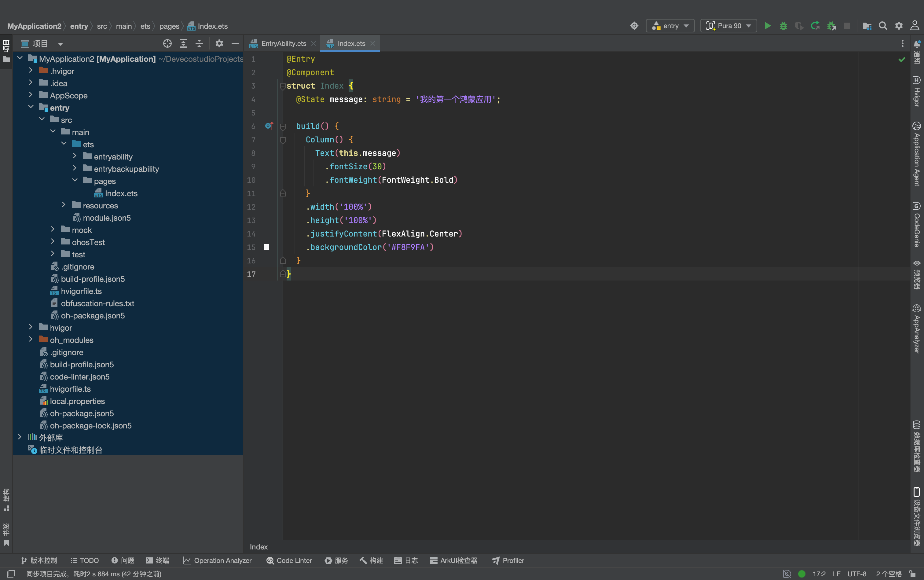Toggle the 结构 structure tool window
924x580 pixels.
point(6,499)
